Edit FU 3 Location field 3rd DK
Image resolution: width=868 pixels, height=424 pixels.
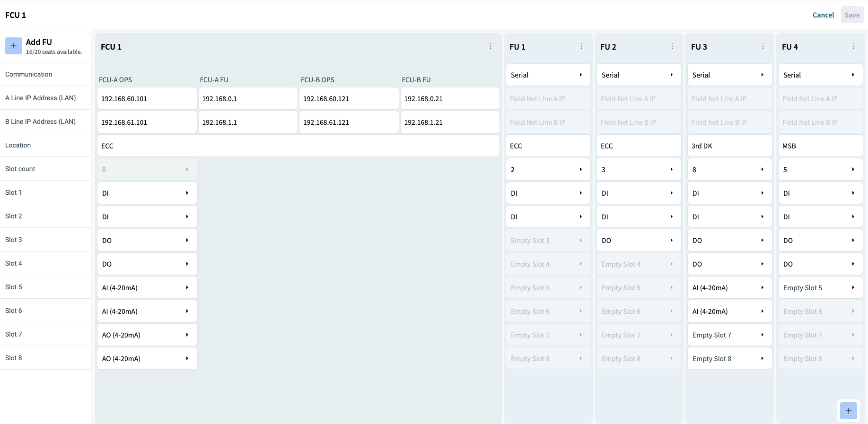coord(729,146)
